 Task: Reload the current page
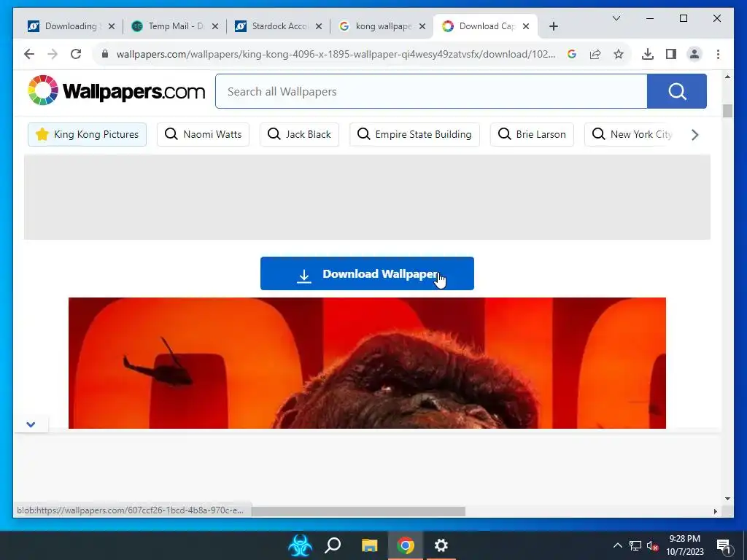(76, 54)
